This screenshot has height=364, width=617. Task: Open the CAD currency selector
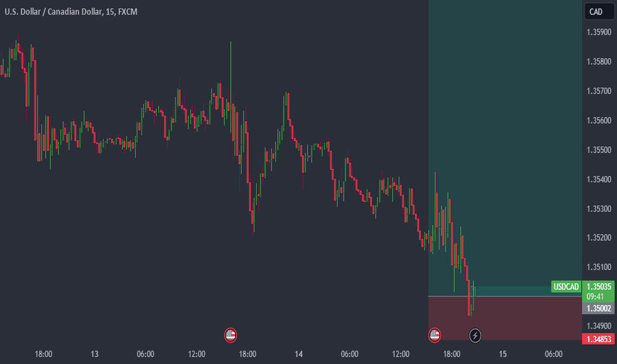598,11
